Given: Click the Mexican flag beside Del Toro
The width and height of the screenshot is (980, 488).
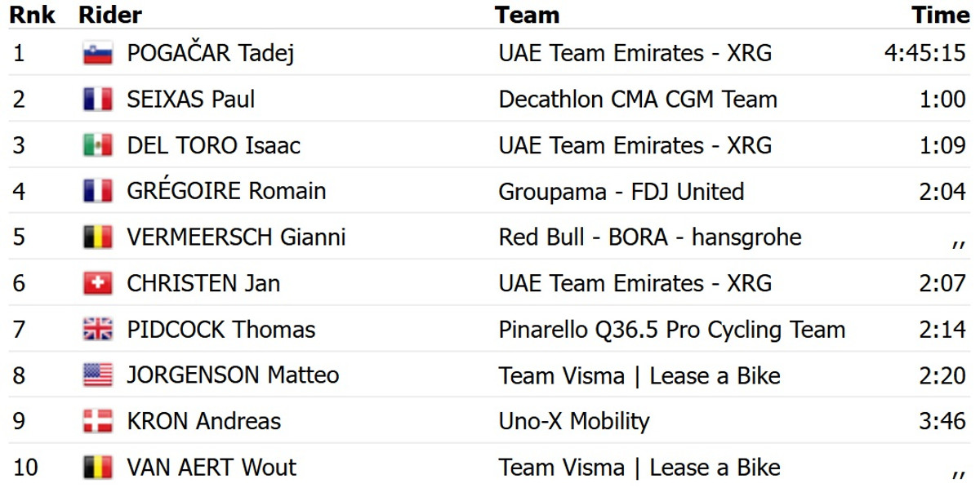Looking at the screenshot, I should [x=97, y=145].
